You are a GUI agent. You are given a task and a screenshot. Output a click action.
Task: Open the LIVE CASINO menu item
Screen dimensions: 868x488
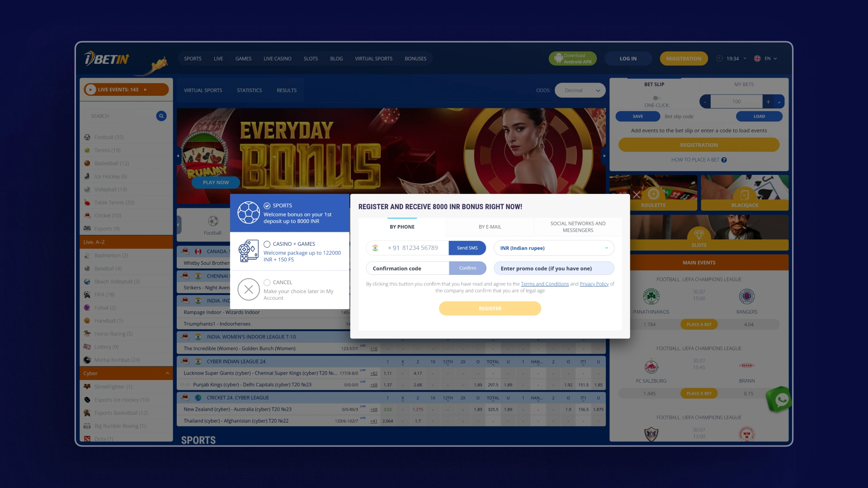(x=278, y=59)
